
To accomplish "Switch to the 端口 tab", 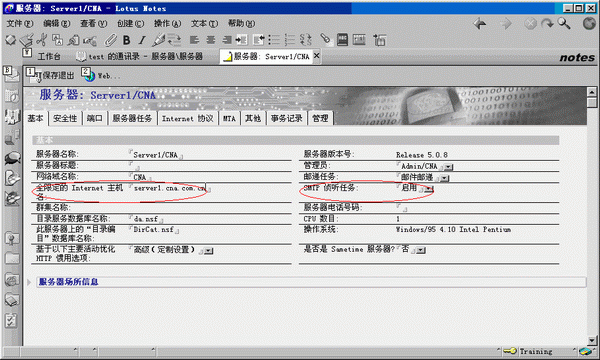I will click(94, 118).
